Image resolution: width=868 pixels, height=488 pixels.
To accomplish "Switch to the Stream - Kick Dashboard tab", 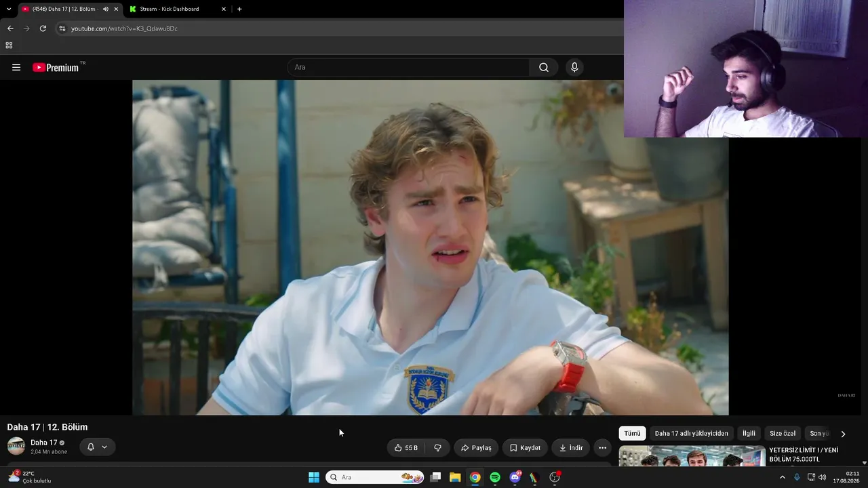I will point(178,9).
